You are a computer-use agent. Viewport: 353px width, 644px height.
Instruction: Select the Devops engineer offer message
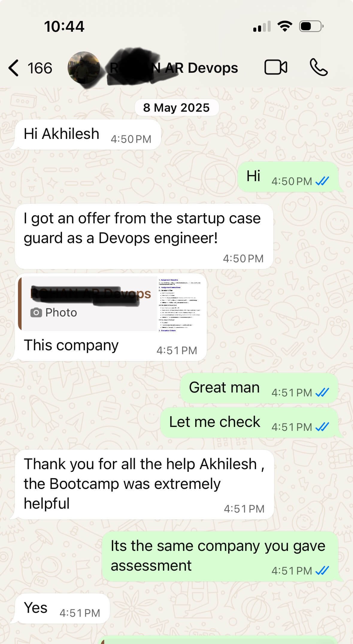[x=144, y=237]
